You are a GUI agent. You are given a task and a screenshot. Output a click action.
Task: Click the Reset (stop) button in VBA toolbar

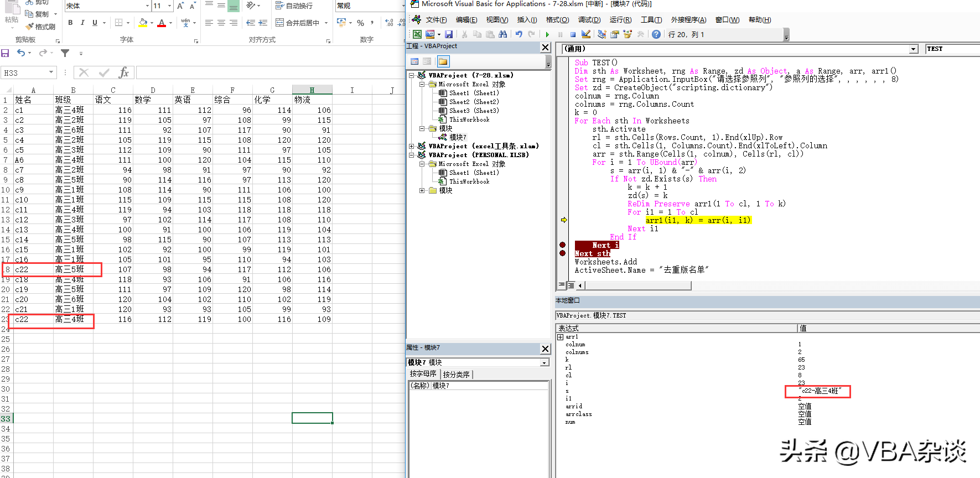click(x=573, y=34)
